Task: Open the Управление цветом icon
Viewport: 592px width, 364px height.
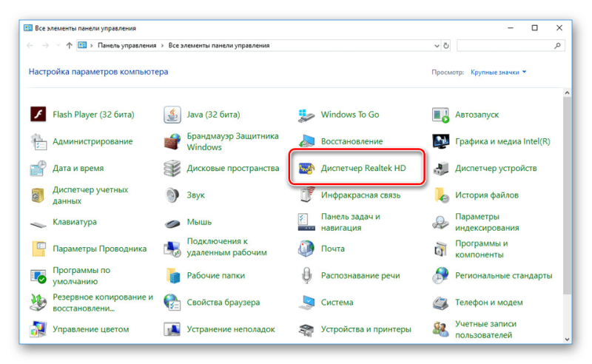Action: 38,329
